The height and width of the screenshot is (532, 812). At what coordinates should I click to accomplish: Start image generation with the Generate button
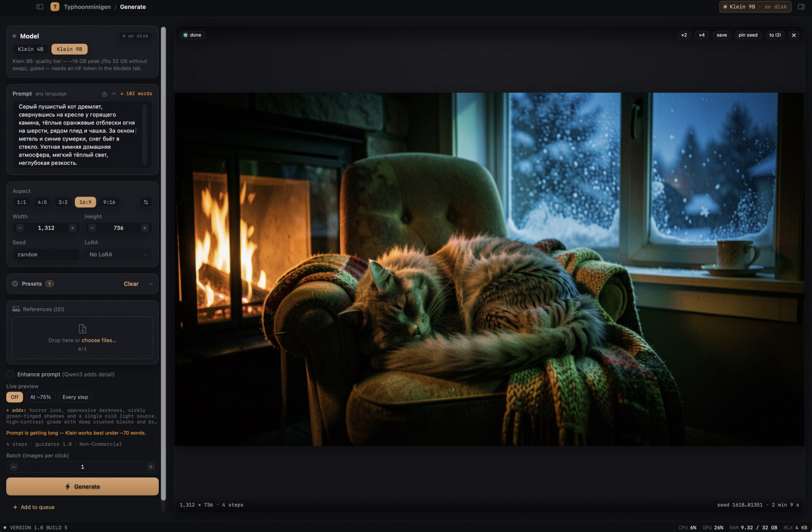pos(82,487)
